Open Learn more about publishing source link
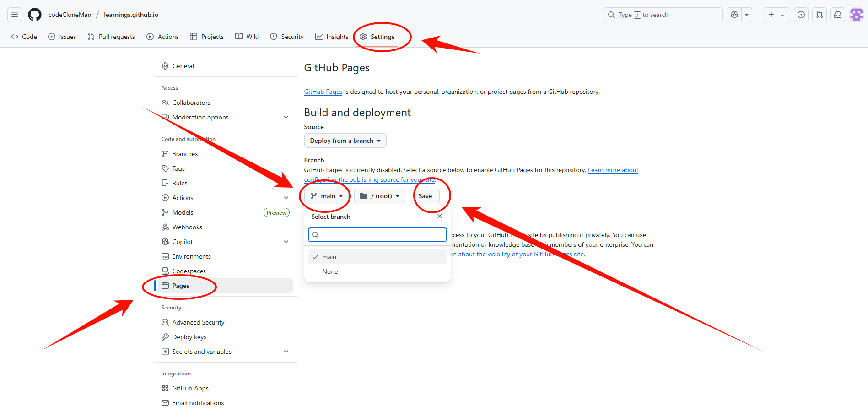The width and height of the screenshot is (868, 417). tap(613, 170)
